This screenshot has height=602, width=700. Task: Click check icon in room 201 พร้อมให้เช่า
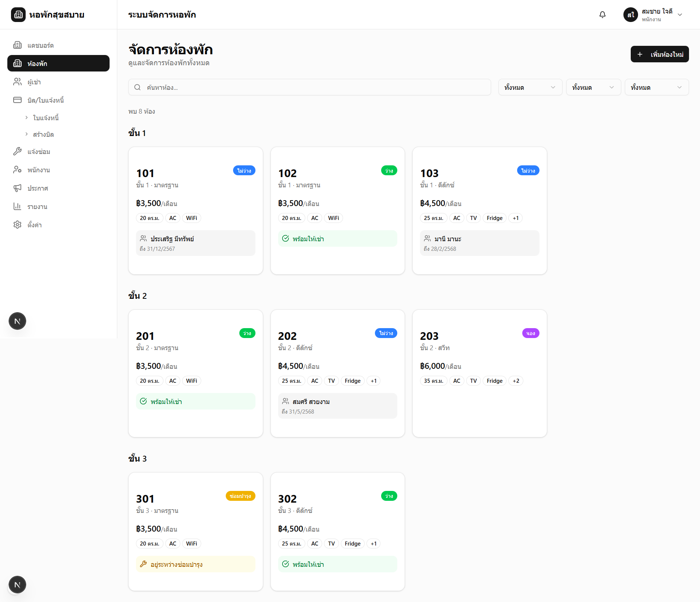coord(143,401)
